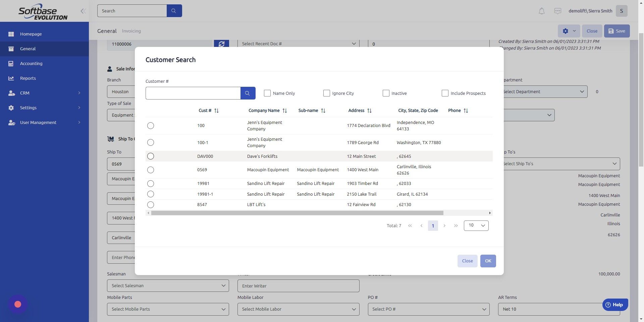This screenshot has height=322, width=644.
Task: Click the red record circle button
Action: click(x=18, y=304)
